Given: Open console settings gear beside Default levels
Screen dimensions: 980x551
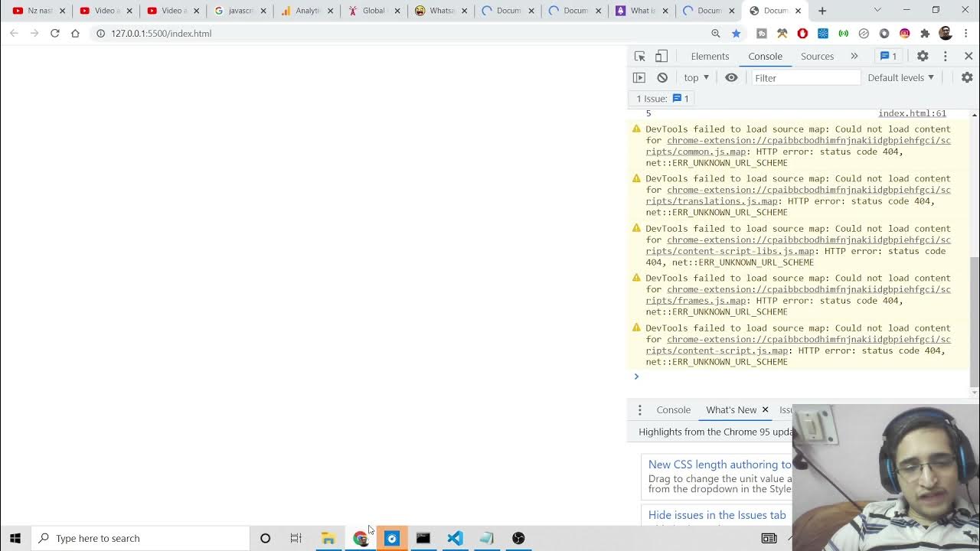Looking at the screenshot, I should pyautogui.click(x=967, y=77).
